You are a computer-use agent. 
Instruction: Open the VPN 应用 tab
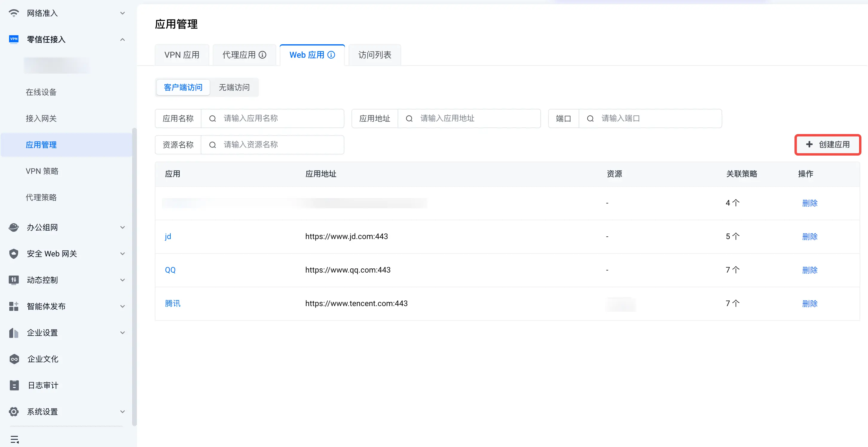pyautogui.click(x=182, y=55)
